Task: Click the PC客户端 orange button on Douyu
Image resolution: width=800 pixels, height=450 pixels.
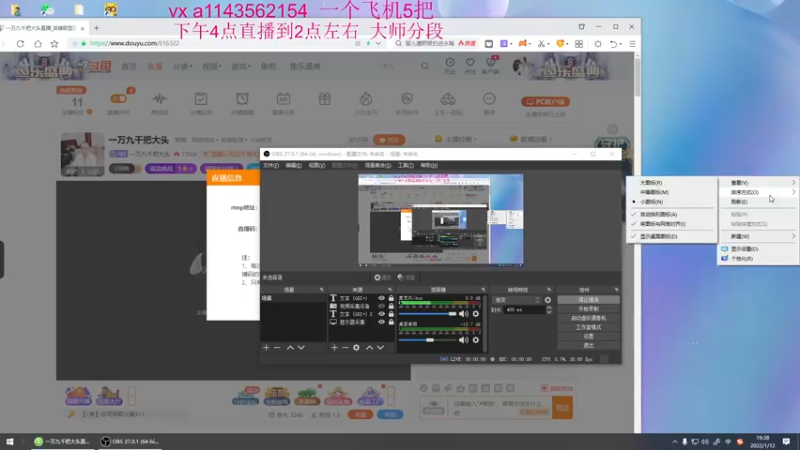Action: [x=545, y=102]
